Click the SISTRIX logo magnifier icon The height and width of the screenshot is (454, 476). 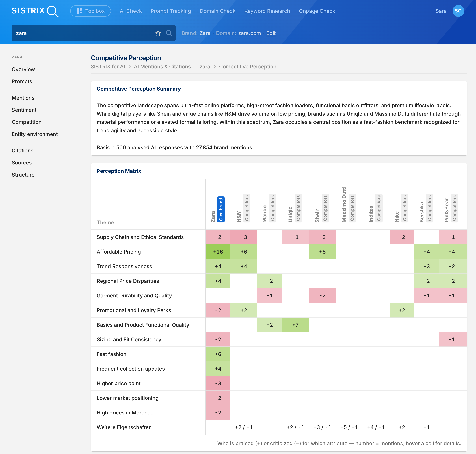(53, 11)
